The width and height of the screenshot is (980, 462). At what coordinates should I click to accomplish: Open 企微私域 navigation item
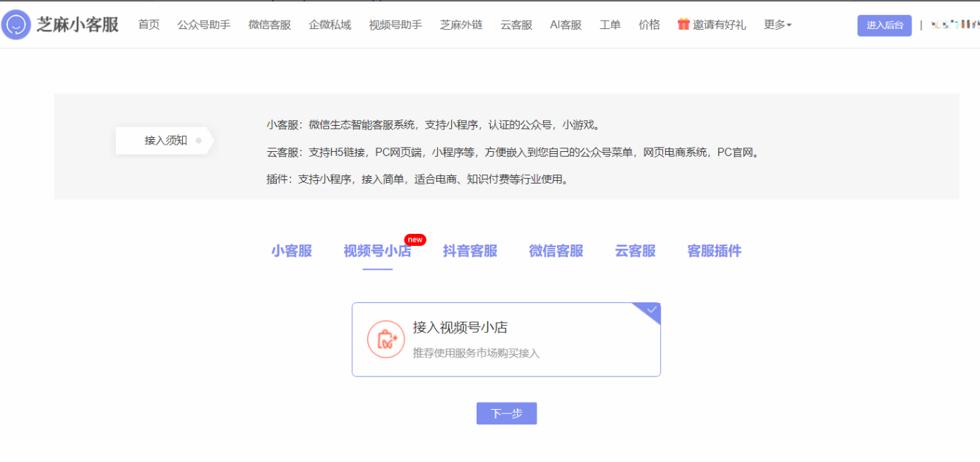pos(330,25)
